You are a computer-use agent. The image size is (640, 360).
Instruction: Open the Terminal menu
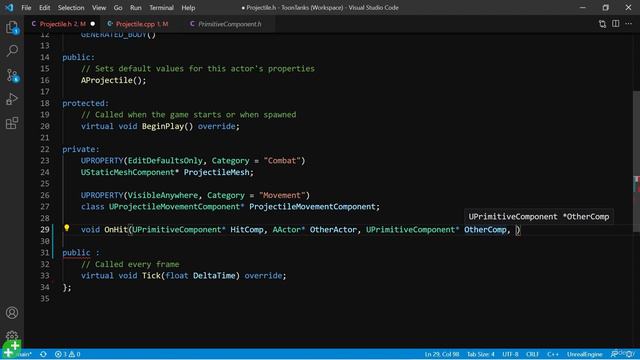click(x=161, y=8)
